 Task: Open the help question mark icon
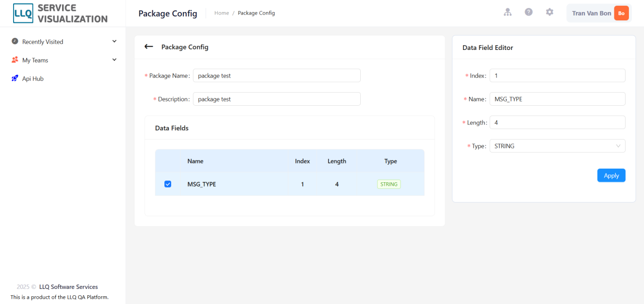529,12
